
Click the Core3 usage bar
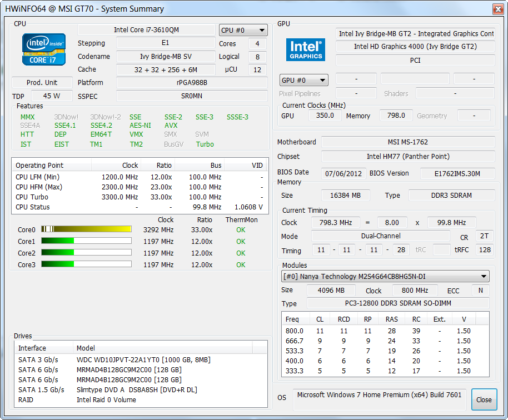tap(87, 264)
